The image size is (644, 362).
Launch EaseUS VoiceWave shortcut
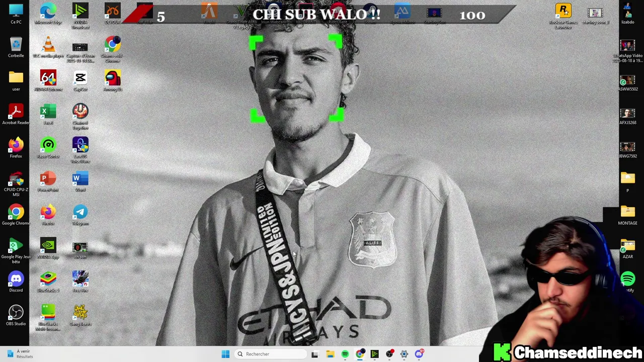(80, 150)
